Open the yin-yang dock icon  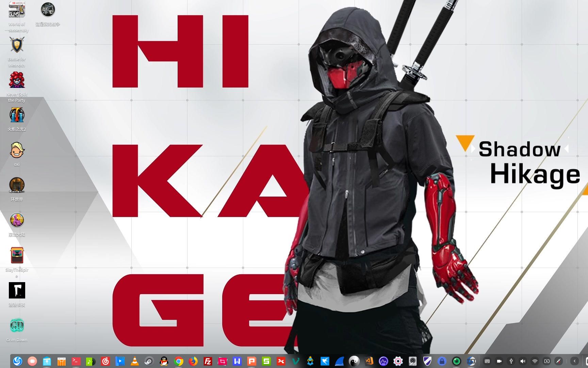(x=354, y=361)
